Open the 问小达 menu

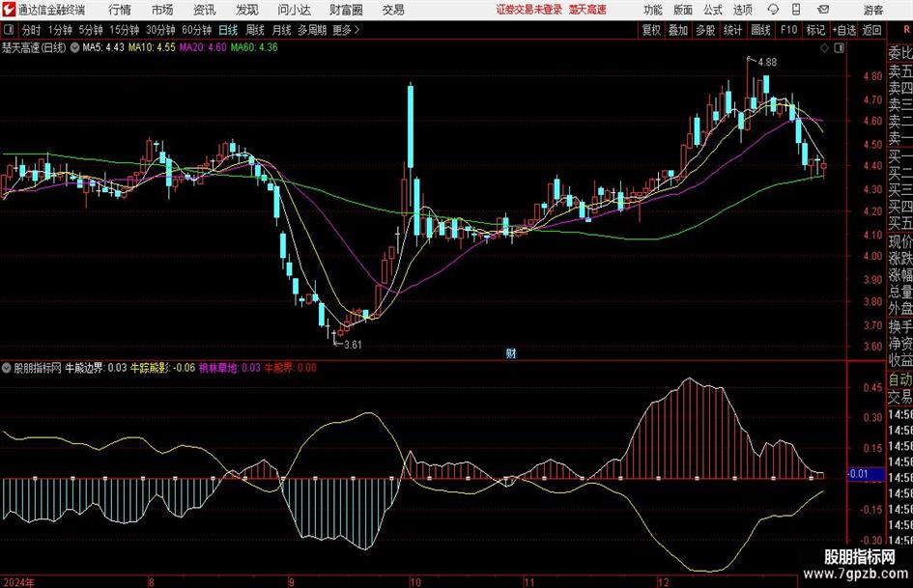point(294,10)
